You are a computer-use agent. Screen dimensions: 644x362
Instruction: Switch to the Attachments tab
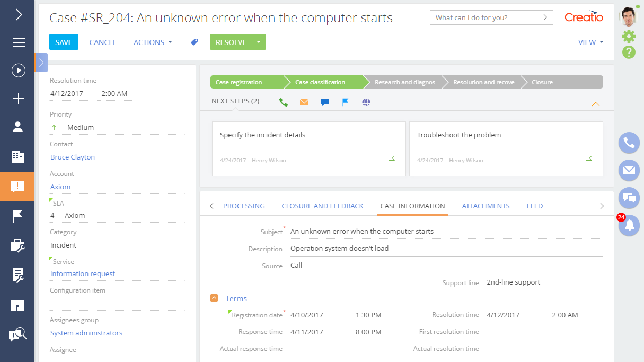pos(486,206)
